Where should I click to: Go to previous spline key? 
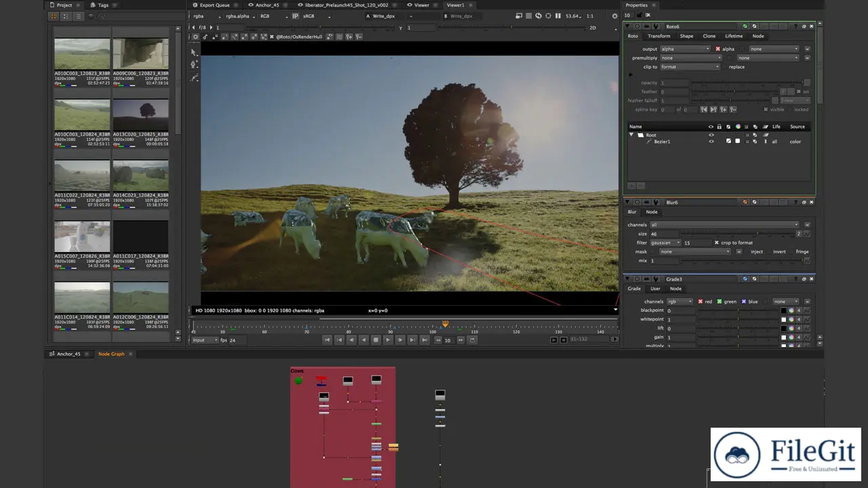tap(704, 109)
